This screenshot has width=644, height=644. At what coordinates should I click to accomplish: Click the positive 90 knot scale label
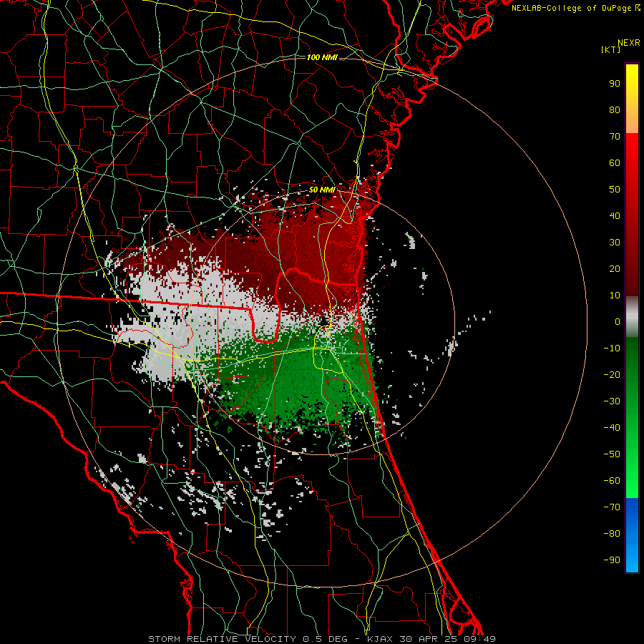click(615, 84)
